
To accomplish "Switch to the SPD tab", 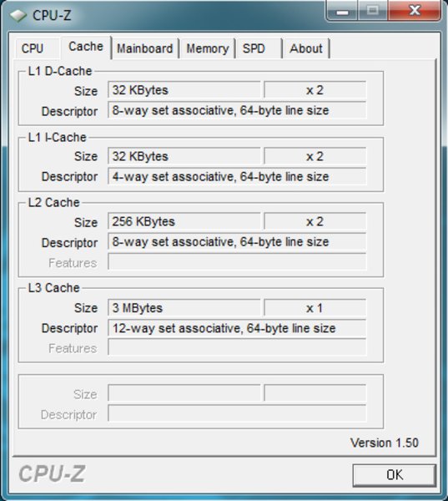I will 259,48.
